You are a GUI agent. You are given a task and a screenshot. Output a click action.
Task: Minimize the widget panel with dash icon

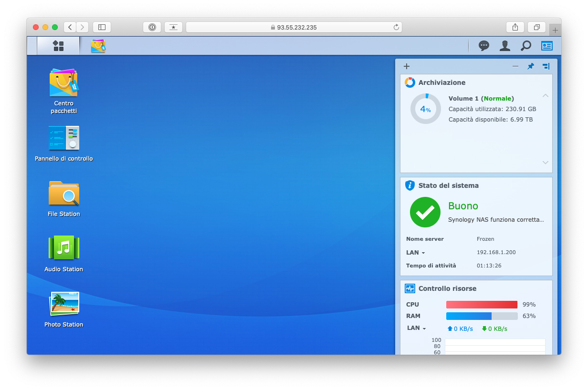point(515,66)
